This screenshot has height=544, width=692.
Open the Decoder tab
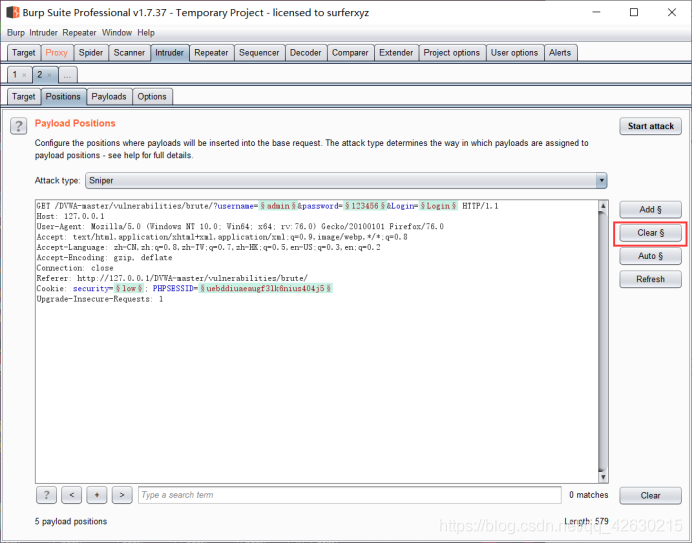pyautogui.click(x=305, y=53)
